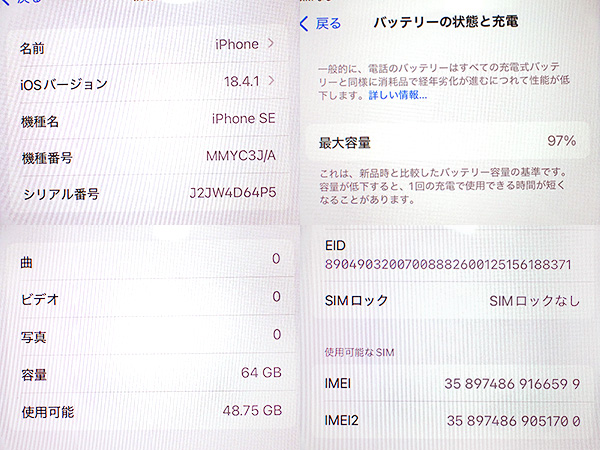Select the 曲 count value 0
This screenshot has height=450, width=600.
(x=276, y=259)
